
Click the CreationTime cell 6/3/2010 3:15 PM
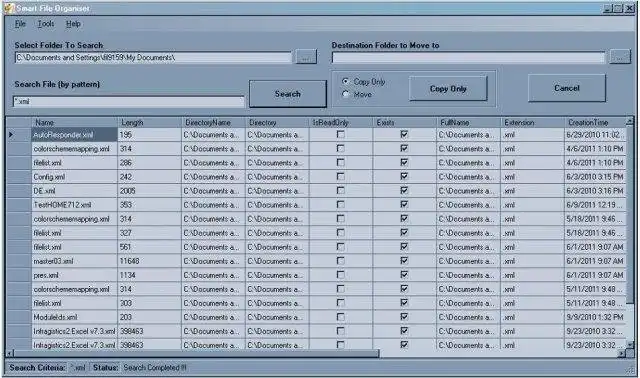595,177
